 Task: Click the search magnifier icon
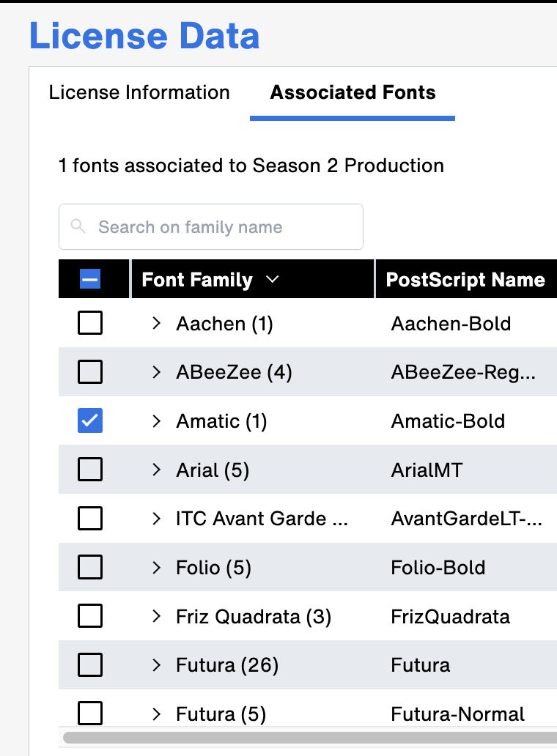(78, 226)
